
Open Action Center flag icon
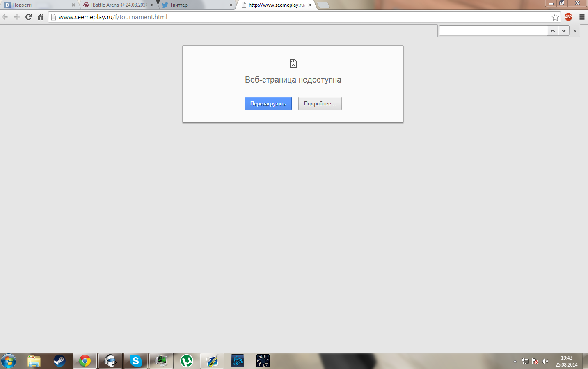(x=535, y=361)
